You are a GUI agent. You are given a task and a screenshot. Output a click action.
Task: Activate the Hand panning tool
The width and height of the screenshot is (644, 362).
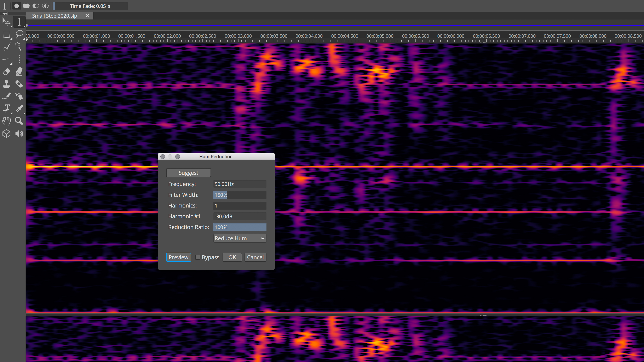tap(6, 121)
